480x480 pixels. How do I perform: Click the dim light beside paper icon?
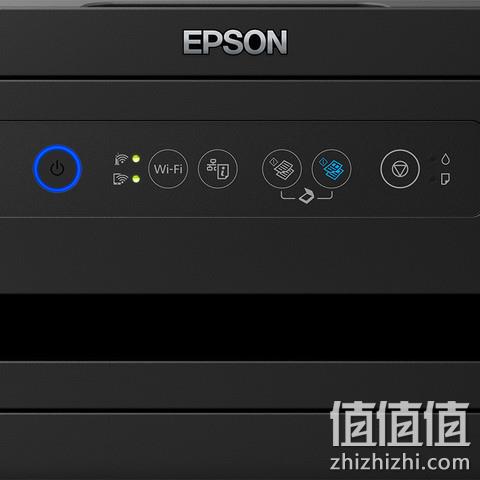point(433,180)
